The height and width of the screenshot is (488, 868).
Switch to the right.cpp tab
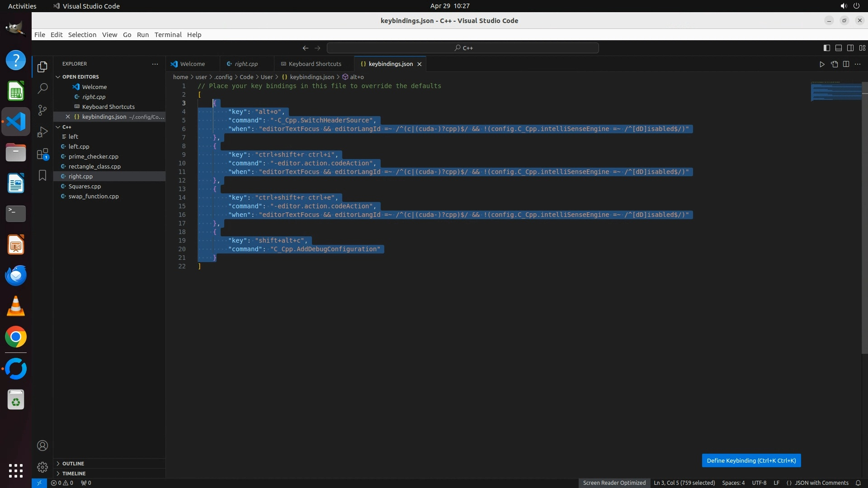(x=245, y=64)
